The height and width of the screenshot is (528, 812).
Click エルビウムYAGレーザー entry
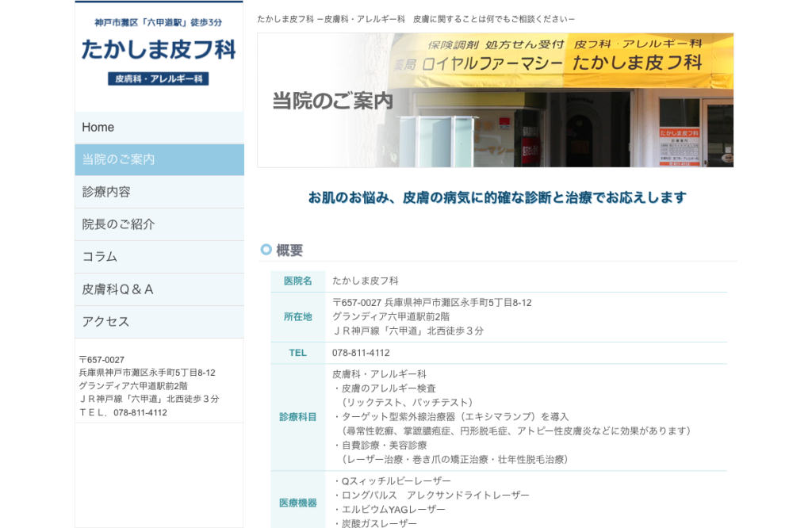pyautogui.click(x=389, y=509)
